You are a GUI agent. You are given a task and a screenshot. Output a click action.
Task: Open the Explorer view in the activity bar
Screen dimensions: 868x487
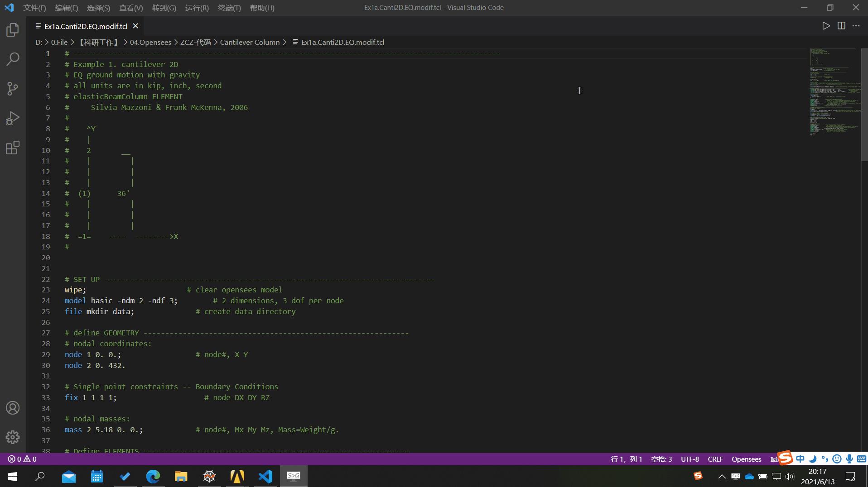[x=13, y=30]
